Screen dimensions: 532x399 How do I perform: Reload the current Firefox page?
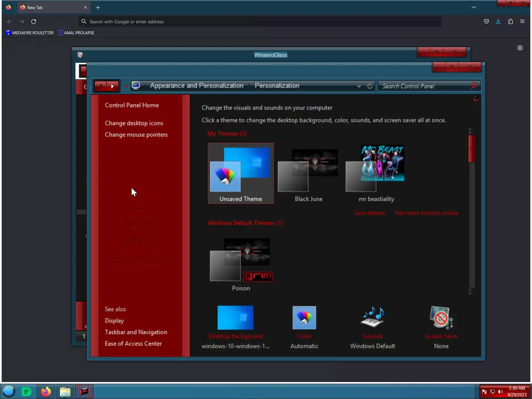click(x=34, y=22)
